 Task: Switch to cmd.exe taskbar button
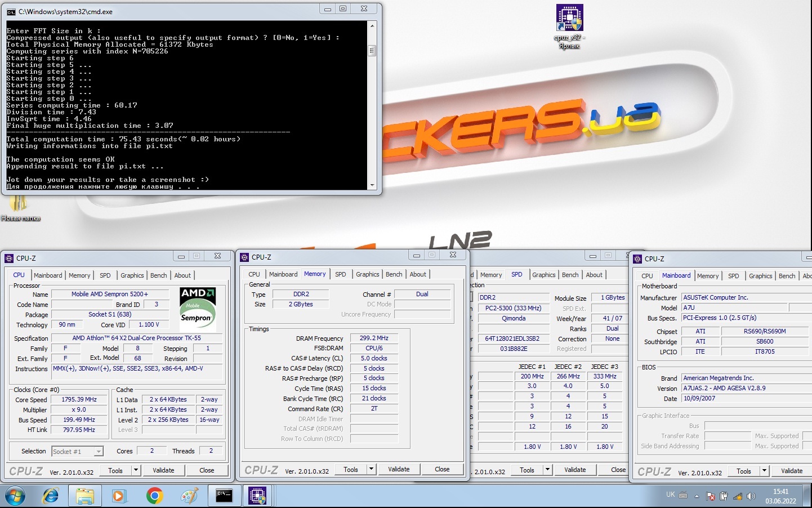224,496
